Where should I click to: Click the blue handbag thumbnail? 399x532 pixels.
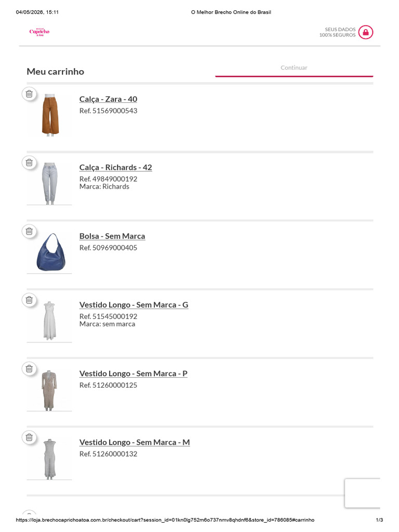51,252
